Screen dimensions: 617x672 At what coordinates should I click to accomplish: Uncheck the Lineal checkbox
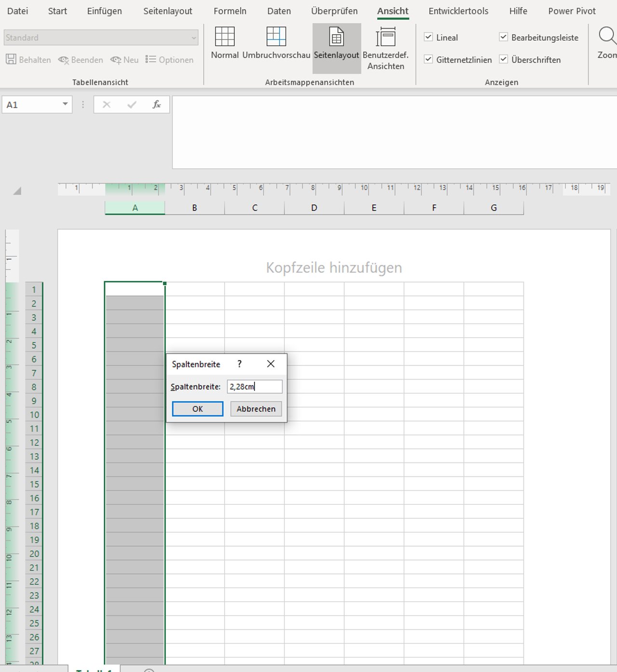click(x=428, y=37)
